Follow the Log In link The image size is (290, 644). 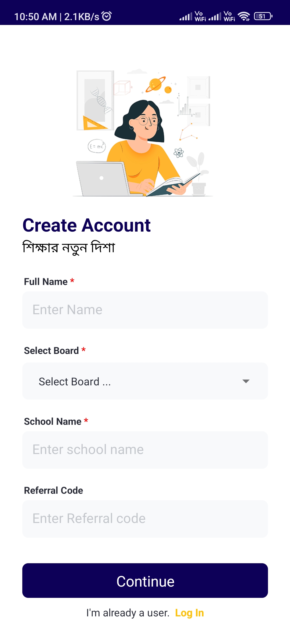(189, 613)
